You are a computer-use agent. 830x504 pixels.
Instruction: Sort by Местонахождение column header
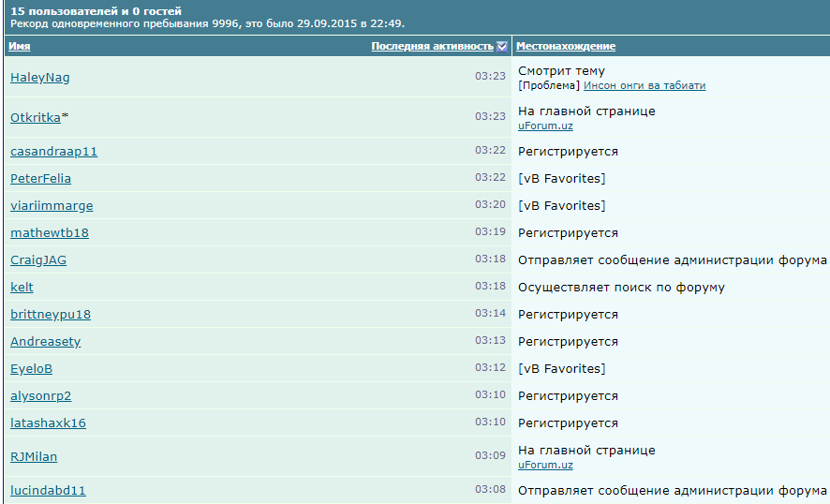(565, 46)
